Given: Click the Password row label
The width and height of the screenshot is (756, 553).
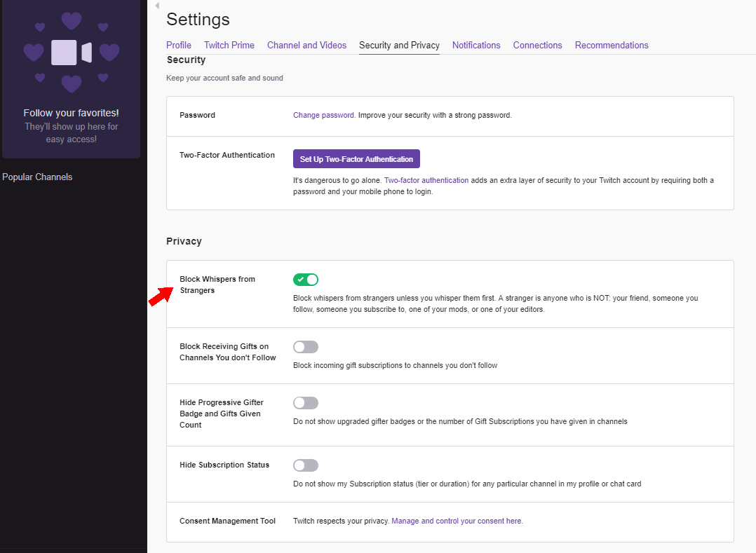Looking at the screenshot, I should coord(197,115).
